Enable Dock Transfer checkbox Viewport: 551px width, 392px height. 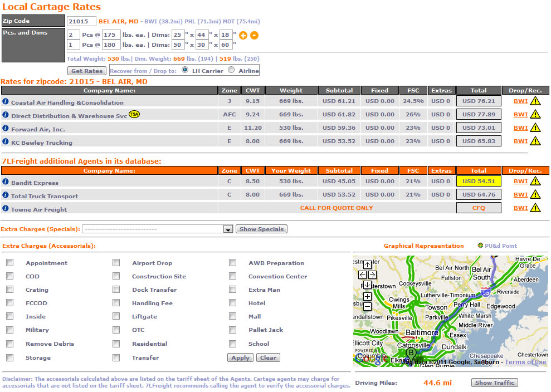[116, 290]
